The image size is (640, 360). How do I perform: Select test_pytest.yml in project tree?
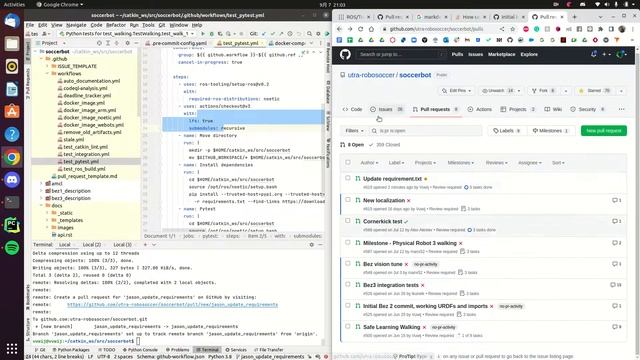(81, 162)
